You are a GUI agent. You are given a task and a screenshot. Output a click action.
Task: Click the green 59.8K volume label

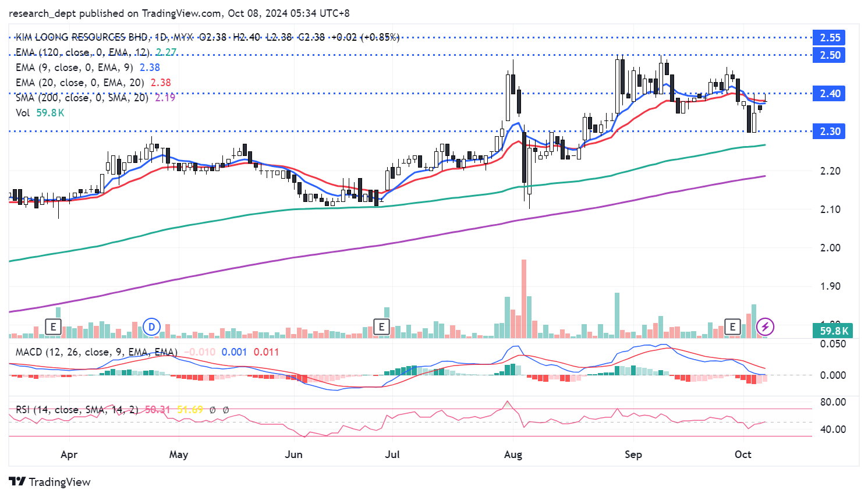click(x=834, y=331)
